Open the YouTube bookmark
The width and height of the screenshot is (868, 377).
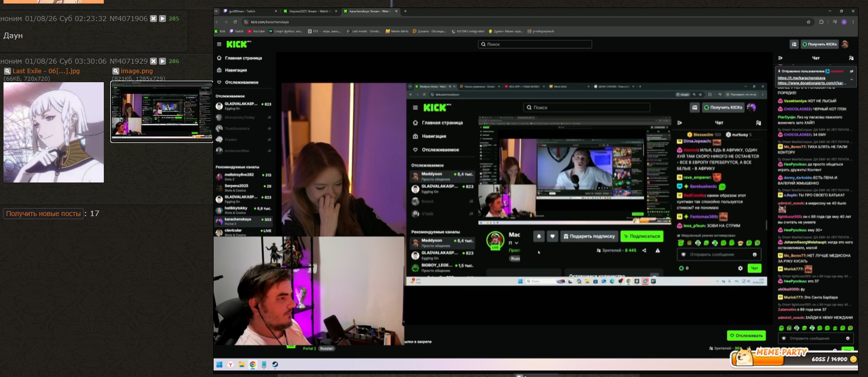(256, 31)
